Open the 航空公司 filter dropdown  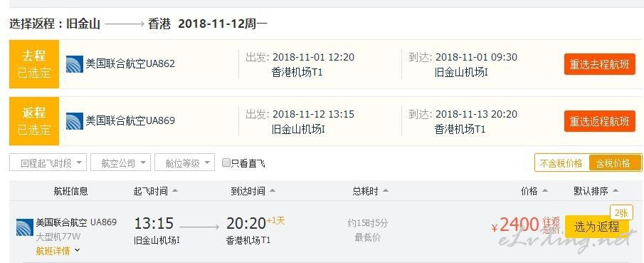coord(120,163)
